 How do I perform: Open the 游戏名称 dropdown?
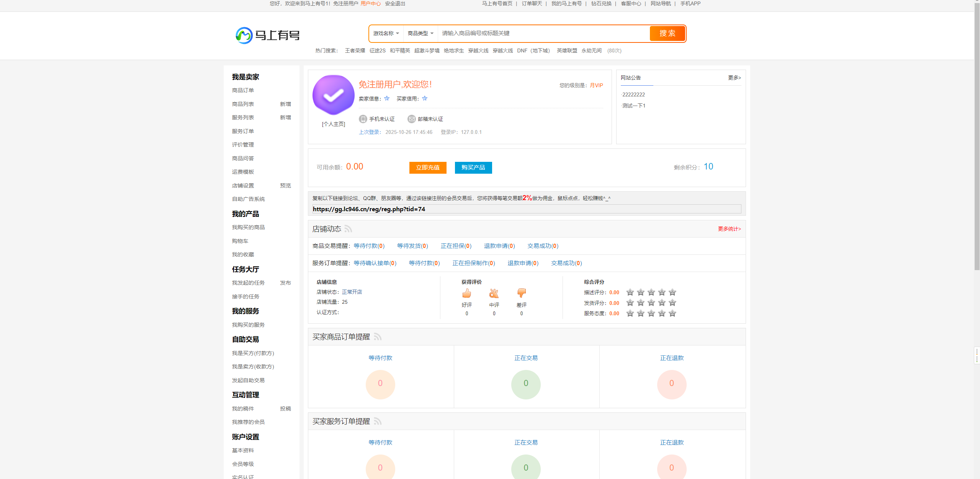point(386,33)
